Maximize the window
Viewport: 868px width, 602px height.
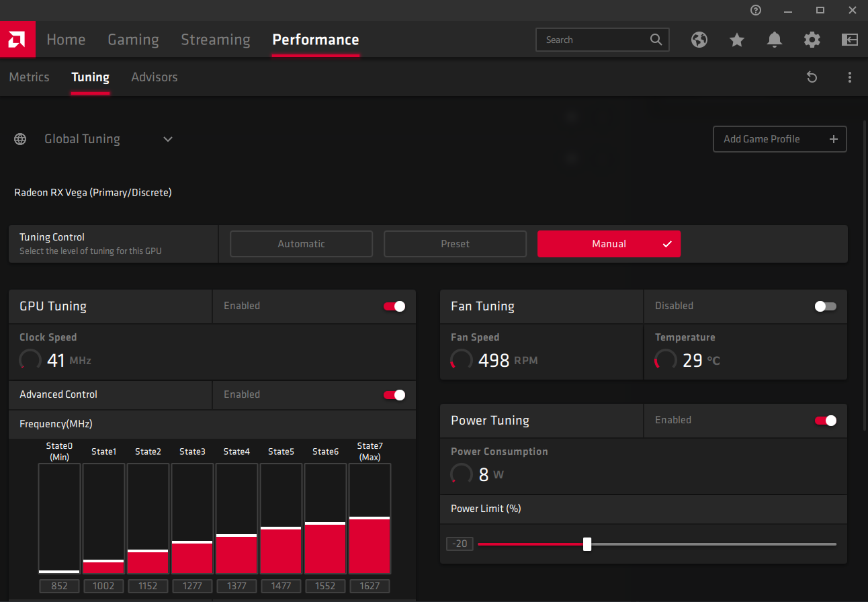[x=820, y=10]
